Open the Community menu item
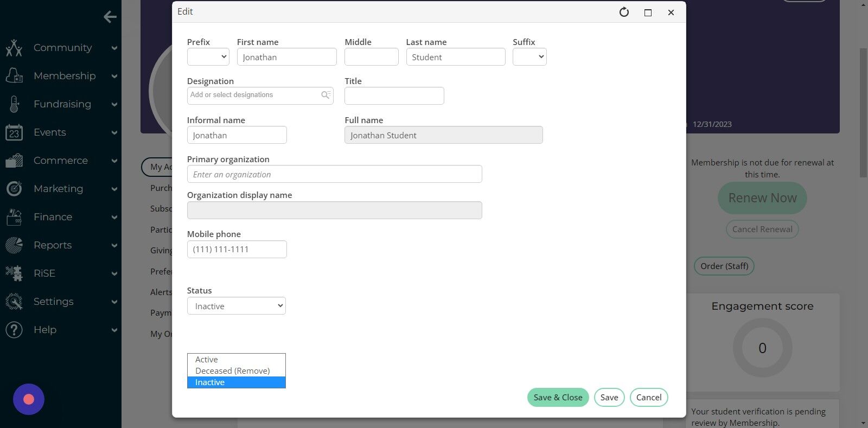 [62, 48]
